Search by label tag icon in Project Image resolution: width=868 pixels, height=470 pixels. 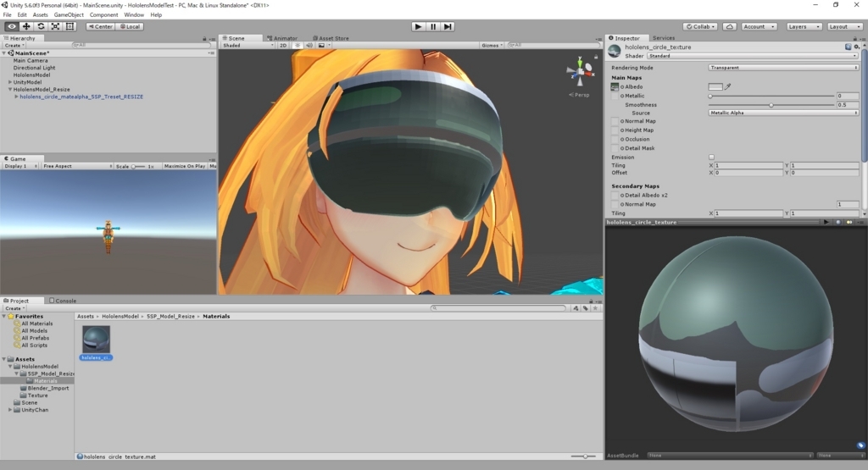click(x=585, y=308)
